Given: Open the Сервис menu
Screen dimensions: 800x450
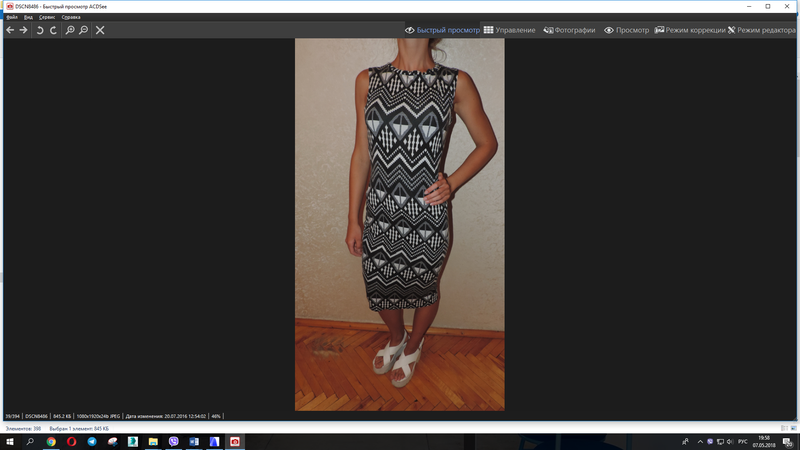Looking at the screenshot, I should click(x=46, y=18).
